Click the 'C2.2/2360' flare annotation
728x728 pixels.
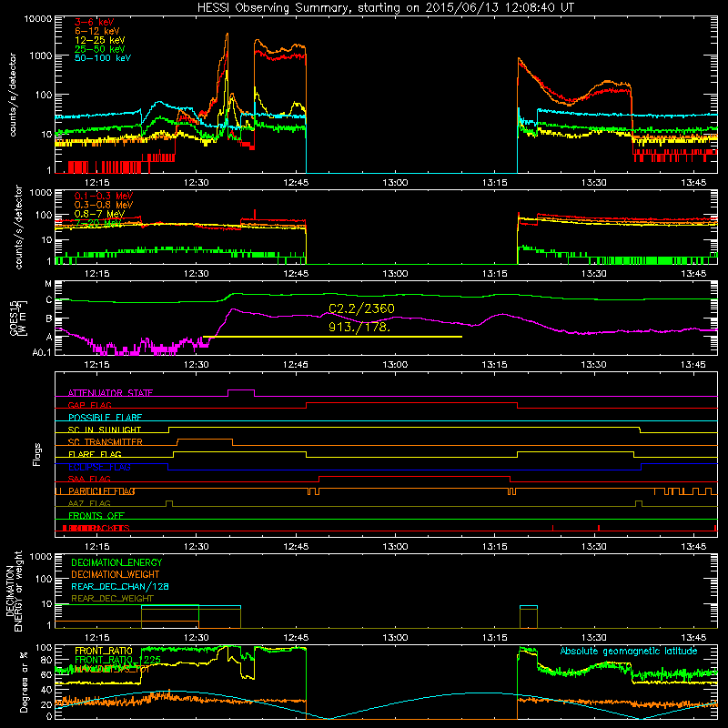click(x=361, y=308)
